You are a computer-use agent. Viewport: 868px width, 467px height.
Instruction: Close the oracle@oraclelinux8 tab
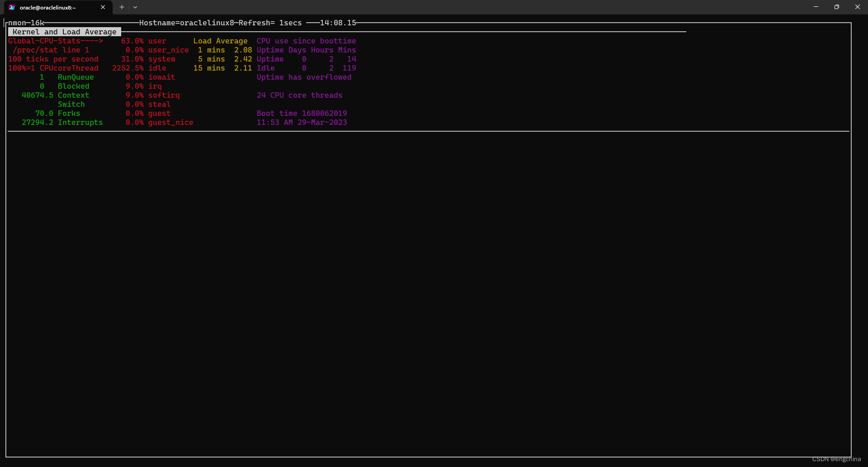103,7
